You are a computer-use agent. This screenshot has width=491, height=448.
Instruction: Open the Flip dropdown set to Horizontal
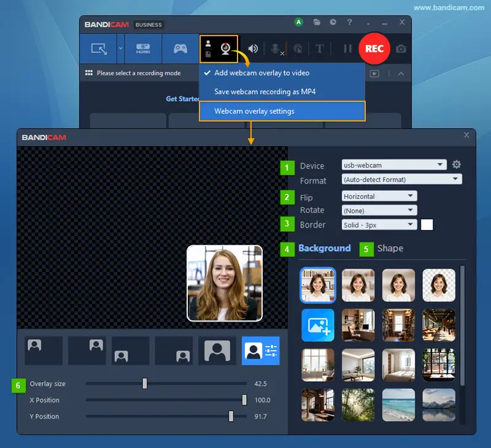379,196
